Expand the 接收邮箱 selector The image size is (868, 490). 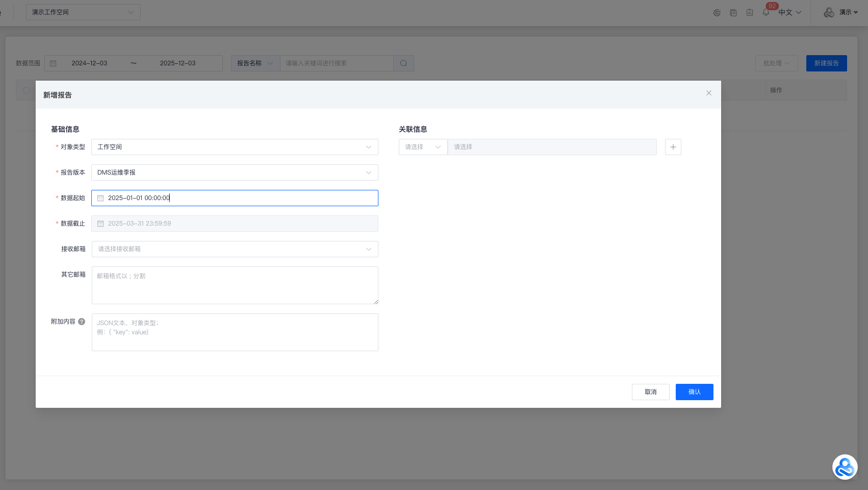235,249
